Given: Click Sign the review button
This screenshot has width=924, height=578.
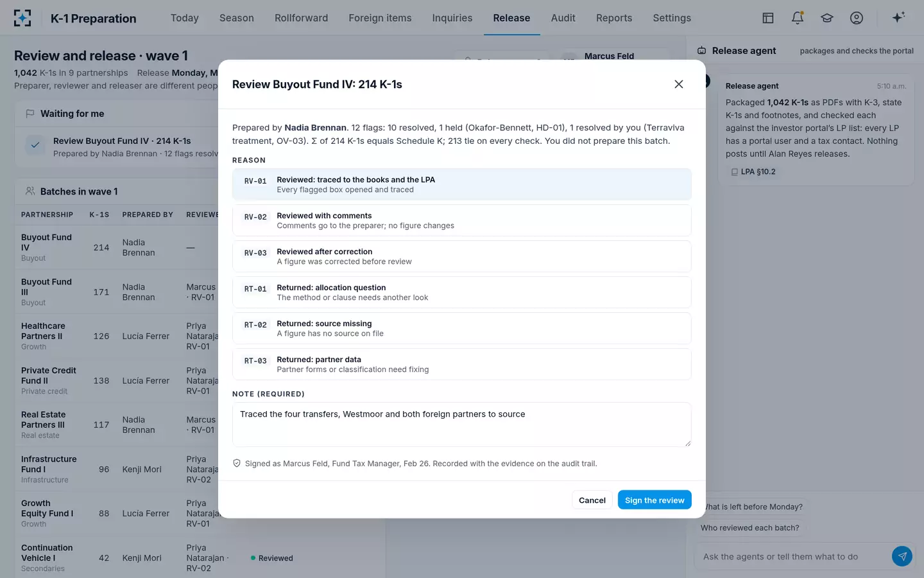Looking at the screenshot, I should pyautogui.click(x=654, y=500).
